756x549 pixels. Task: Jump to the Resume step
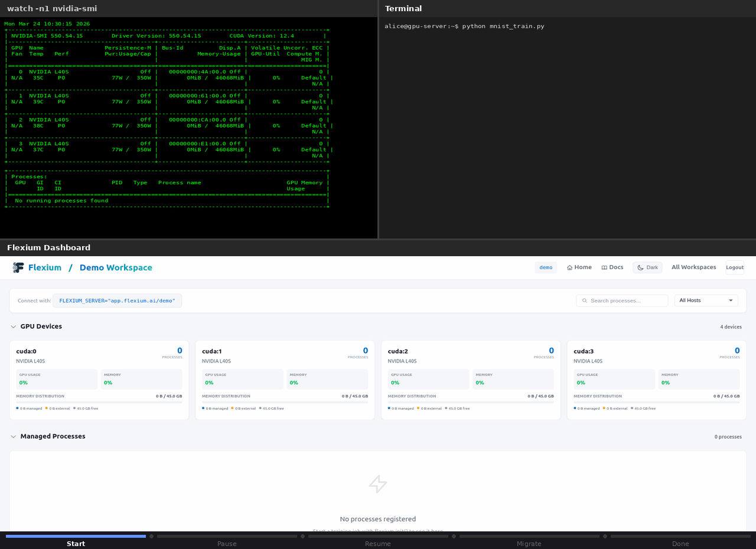pos(378,544)
